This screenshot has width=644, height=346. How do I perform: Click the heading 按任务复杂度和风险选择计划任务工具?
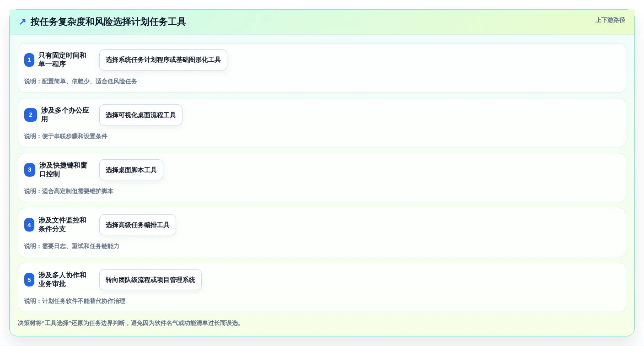coord(108,22)
